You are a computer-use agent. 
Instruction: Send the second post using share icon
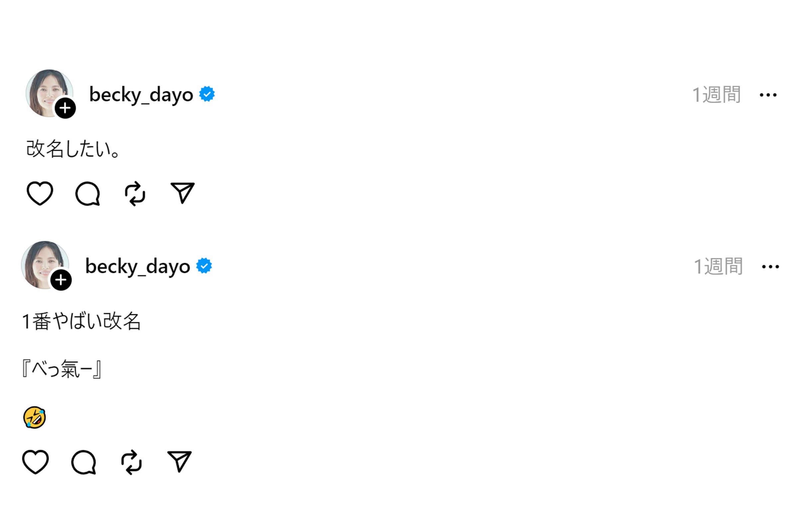point(179,461)
